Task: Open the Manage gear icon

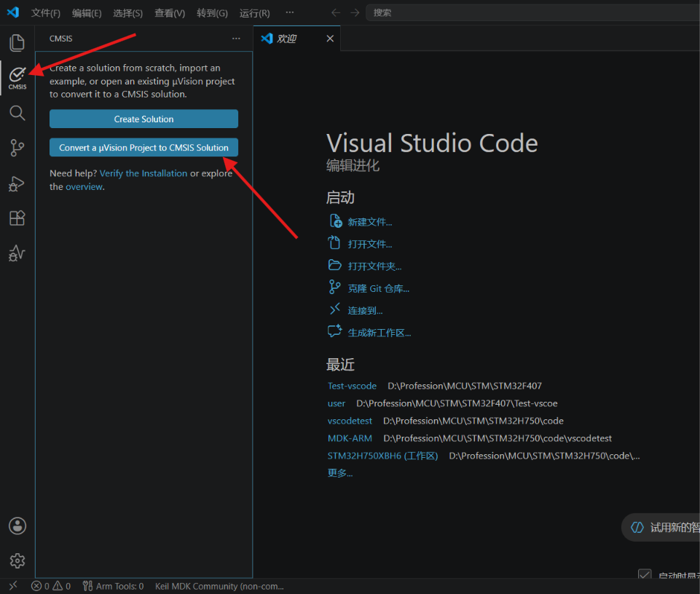Action: point(17,561)
